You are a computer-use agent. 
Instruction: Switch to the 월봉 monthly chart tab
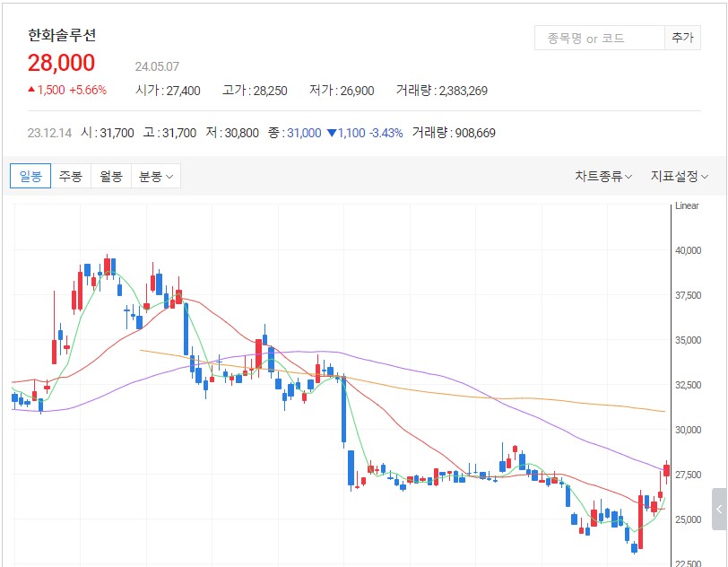(111, 176)
